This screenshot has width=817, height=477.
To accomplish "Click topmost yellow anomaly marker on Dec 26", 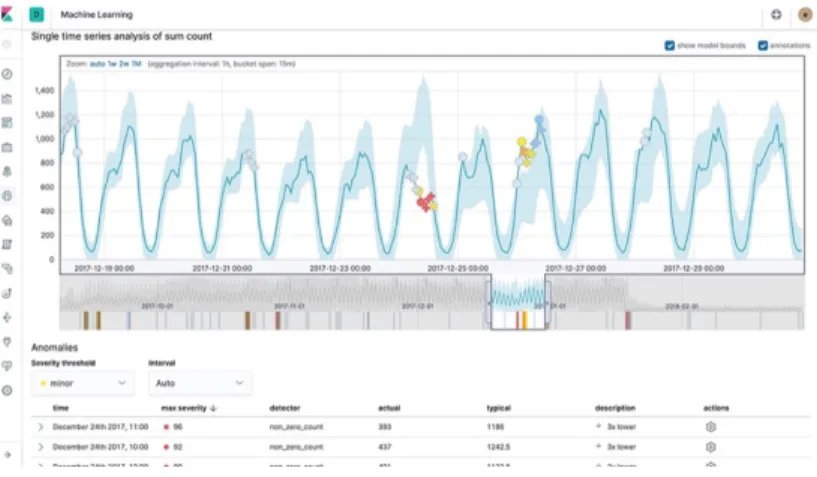I will [x=522, y=141].
